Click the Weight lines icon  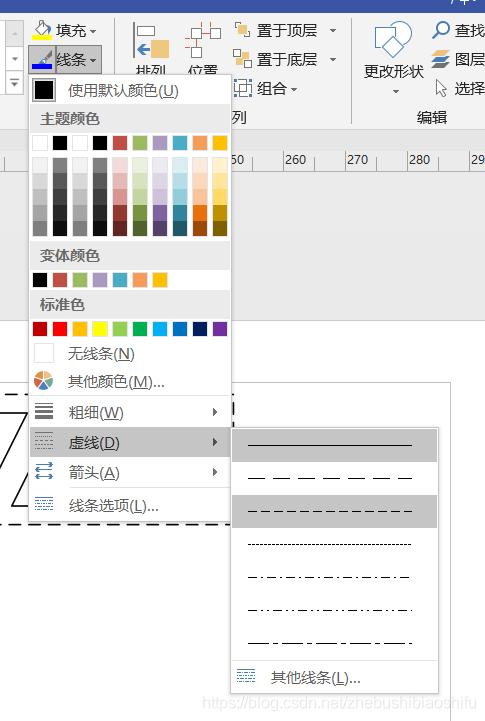[44, 411]
